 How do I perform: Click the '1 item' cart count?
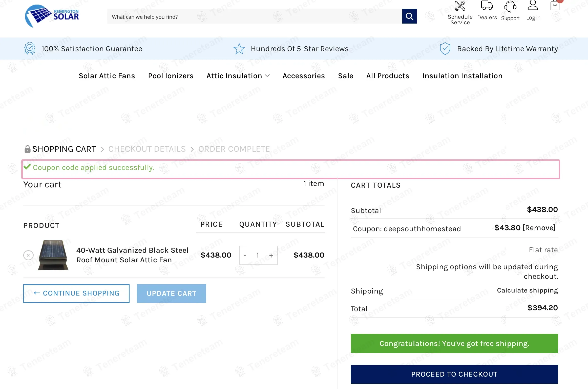click(x=314, y=183)
